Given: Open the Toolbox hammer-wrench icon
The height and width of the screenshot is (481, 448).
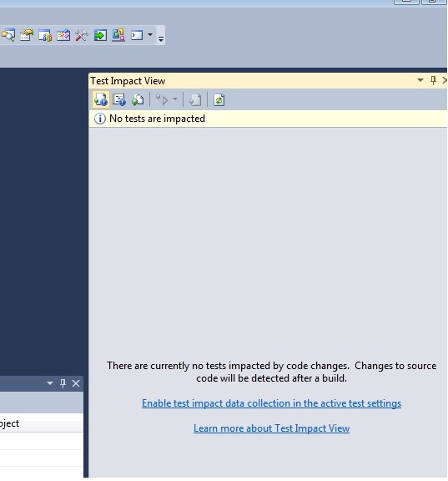Looking at the screenshot, I should click(82, 35).
